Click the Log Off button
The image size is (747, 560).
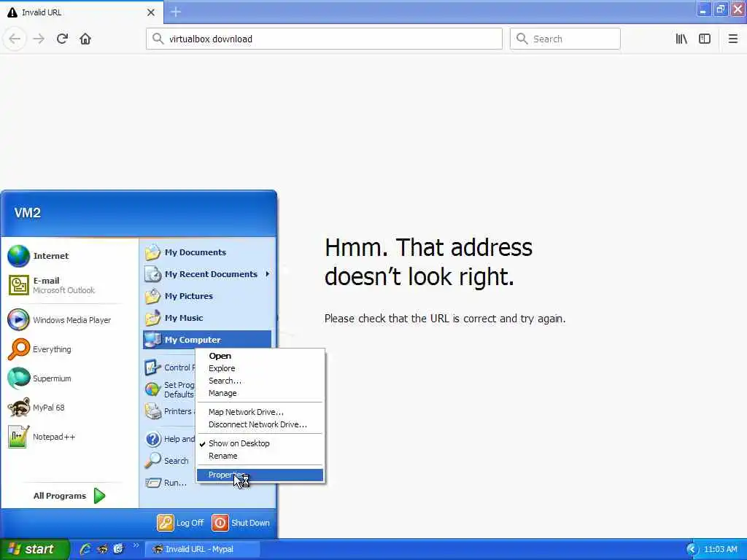[x=181, y=523]
